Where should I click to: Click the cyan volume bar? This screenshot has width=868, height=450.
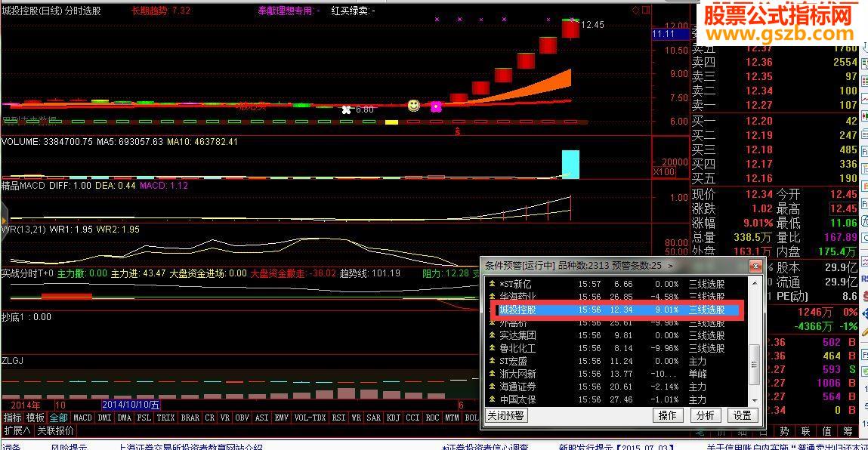(570, 165)
